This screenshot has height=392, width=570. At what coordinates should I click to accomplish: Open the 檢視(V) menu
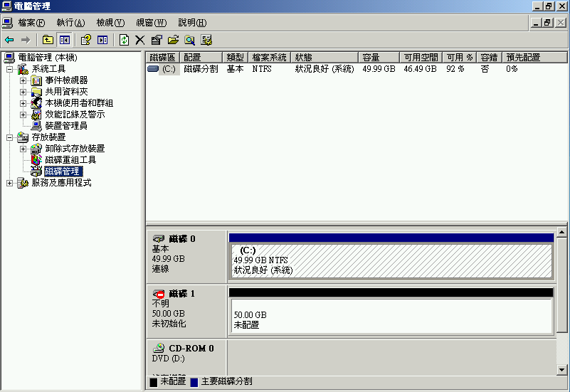tap(110, 23)
